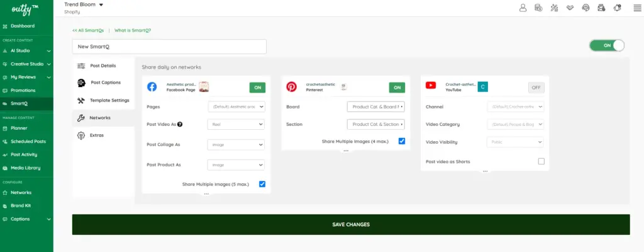Screen dimensions: 644x252
Task: Open Scheduled Posts in the sidebar
Action: click(x=26, y=141)
